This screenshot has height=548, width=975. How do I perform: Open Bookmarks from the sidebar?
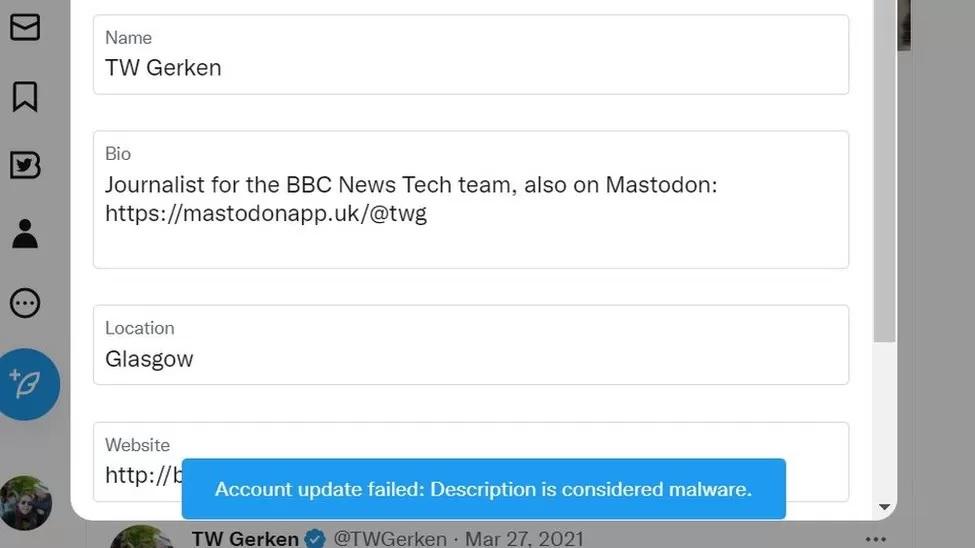coord(25,96)
